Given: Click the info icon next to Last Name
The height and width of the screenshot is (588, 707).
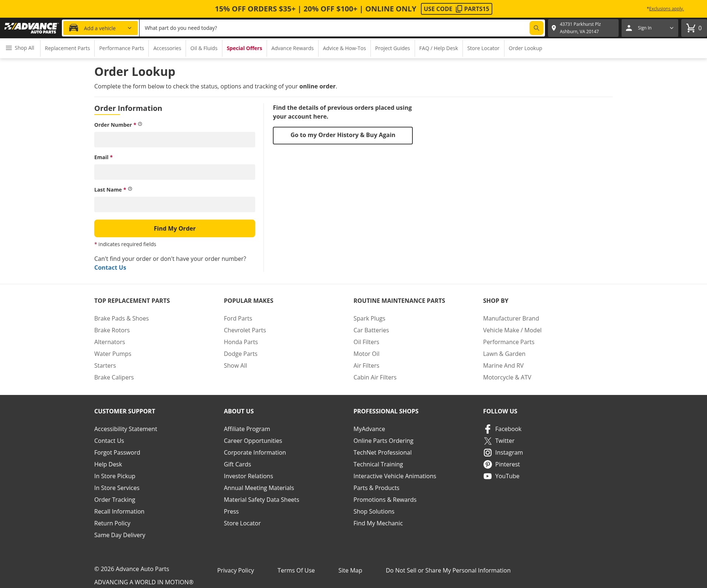Looking at the screenshot, I should point(130,189).
